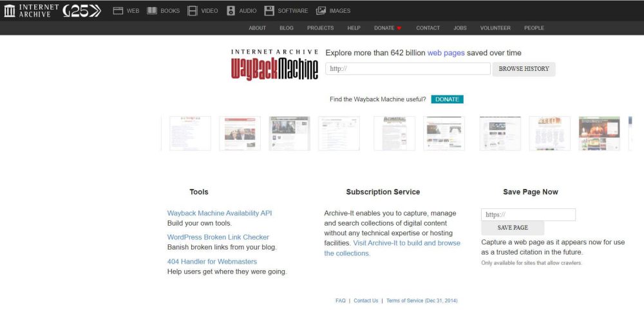
Task: Click the 'Save Page Now' heading
Action: click(x=530, y=192)
